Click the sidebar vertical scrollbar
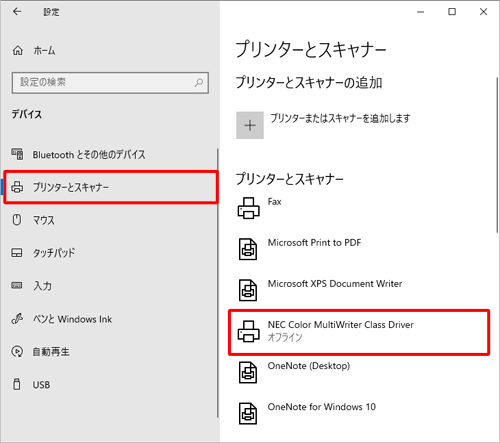 tap(218, 283)
